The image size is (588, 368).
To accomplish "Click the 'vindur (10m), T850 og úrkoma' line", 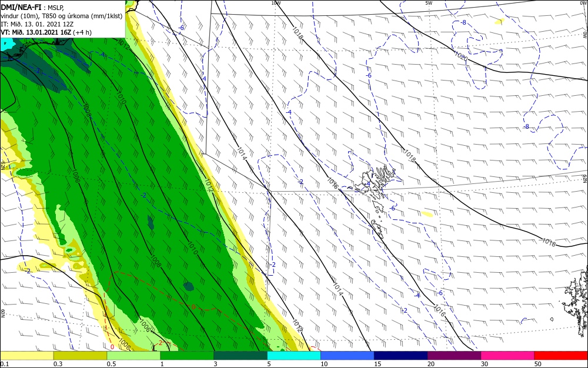I will click(62, 16).
